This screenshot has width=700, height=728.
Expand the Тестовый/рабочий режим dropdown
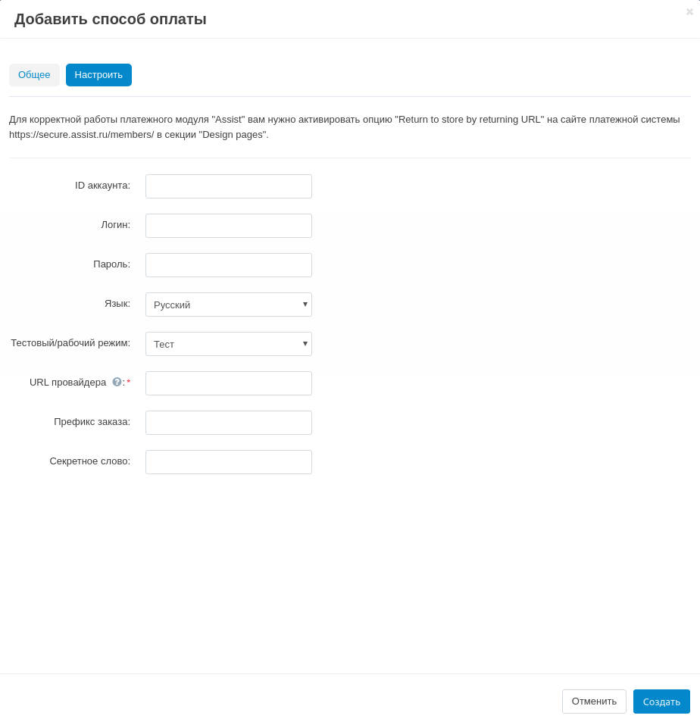228,344
